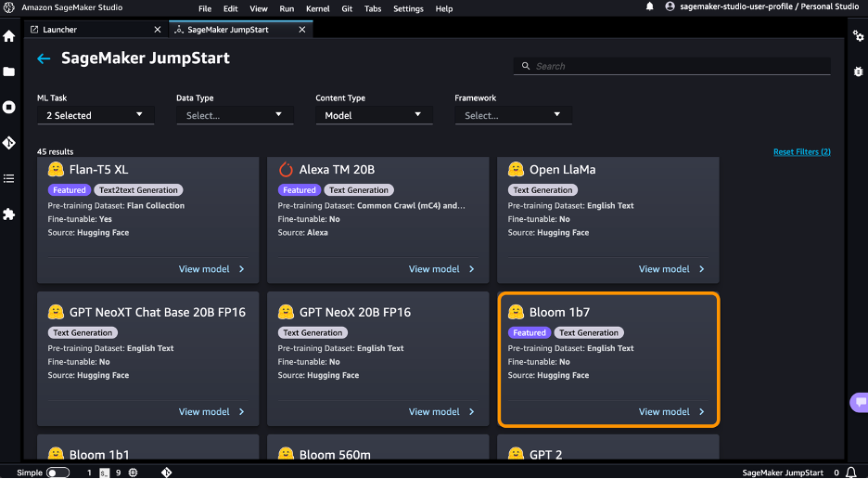Click the Hugging Face emoji on Flan-T5 XL
Viewport: 868px width, 479px height.
(56, 169)
